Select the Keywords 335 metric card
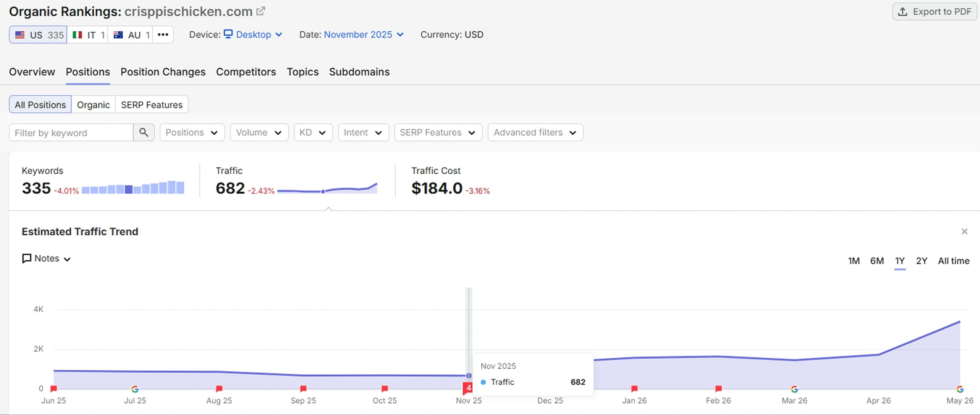980x415 pixels. (x=36, y=188)
